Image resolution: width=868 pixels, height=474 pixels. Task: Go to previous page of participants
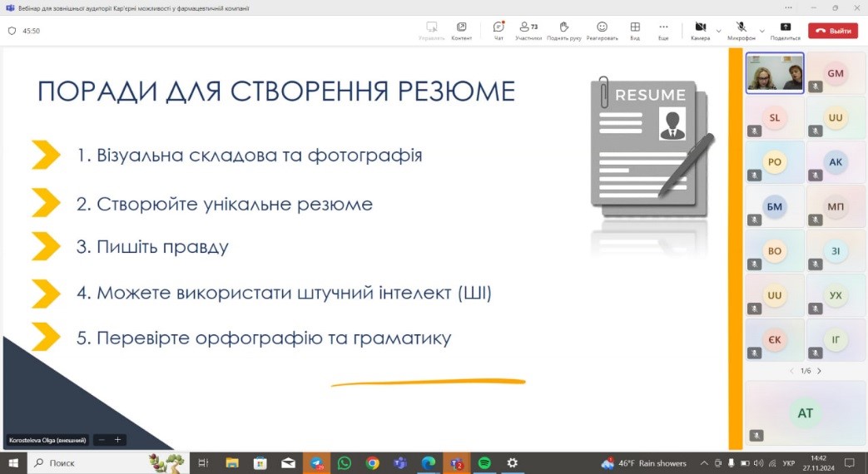tap(791, 371)
